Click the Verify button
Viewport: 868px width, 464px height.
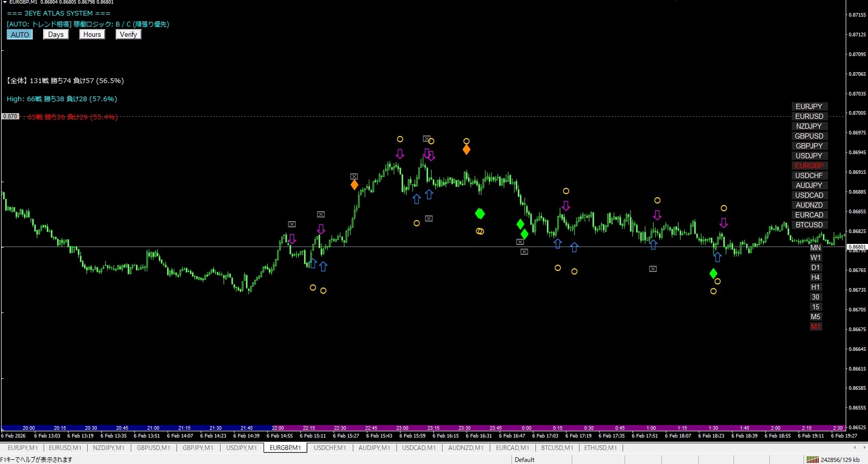tap(128, 35)
